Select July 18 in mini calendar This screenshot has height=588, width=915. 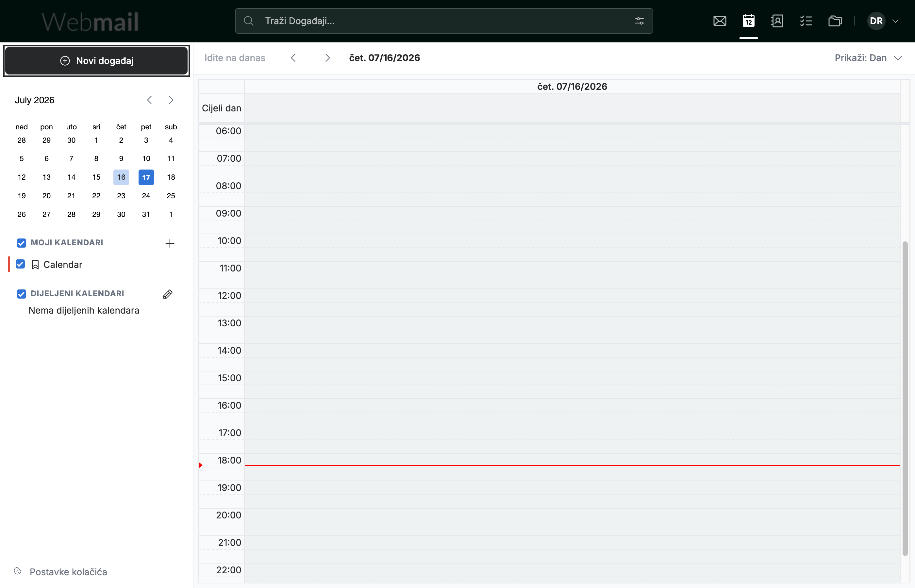[171, 177]
